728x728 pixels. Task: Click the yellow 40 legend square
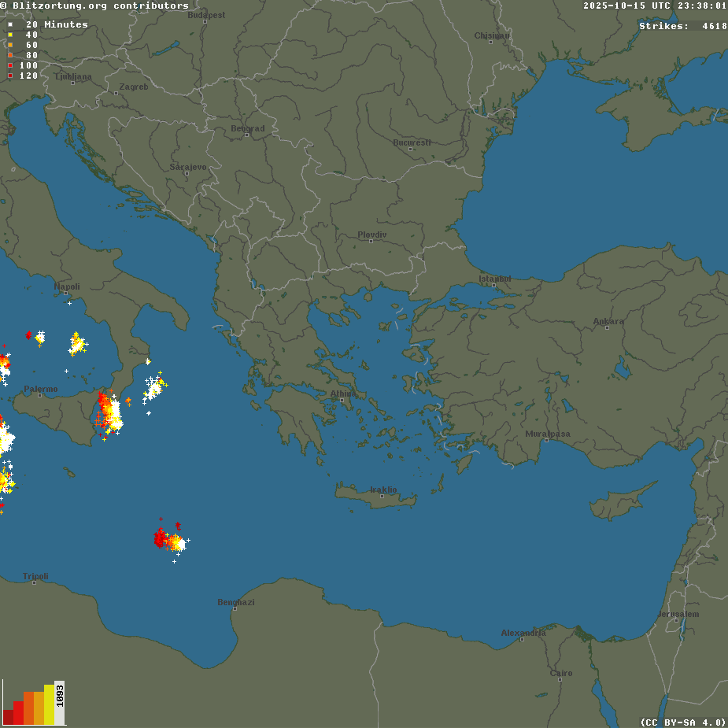10,35
